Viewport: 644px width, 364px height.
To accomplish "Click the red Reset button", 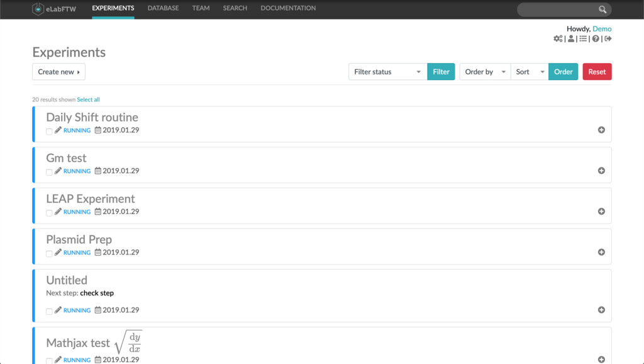I will [x=597, y=72].
